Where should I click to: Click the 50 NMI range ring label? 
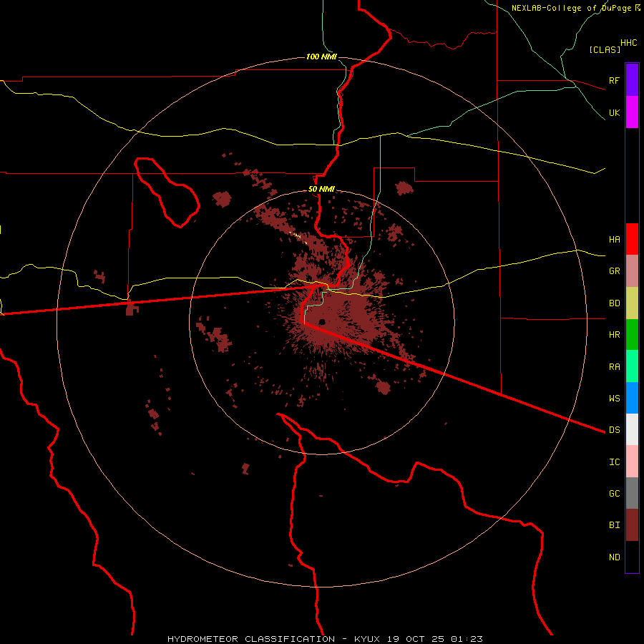pyautogui.click(x=321, y=189)
